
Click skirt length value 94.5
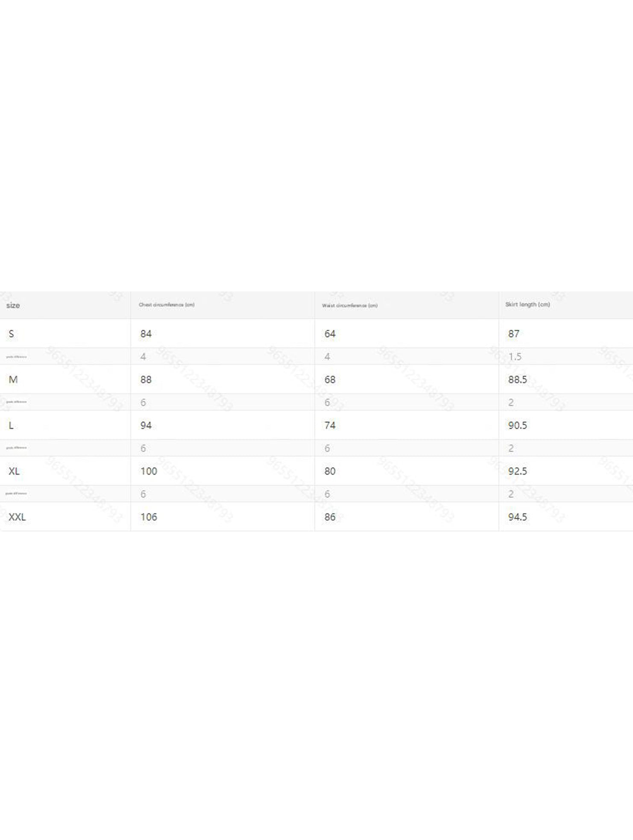pyautogui.click(x=517, y=517)
